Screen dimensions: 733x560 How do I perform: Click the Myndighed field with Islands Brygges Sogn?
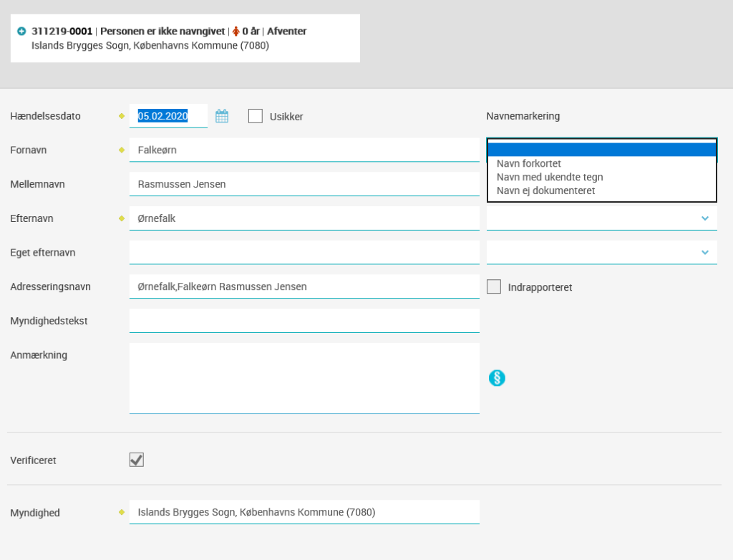click(304, 512)
